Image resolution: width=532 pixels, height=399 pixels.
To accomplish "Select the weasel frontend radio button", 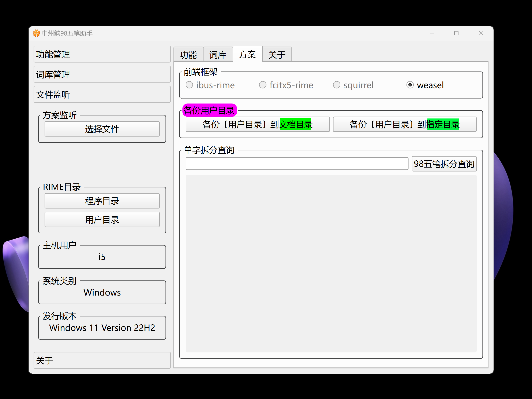I will click(410, 85).
